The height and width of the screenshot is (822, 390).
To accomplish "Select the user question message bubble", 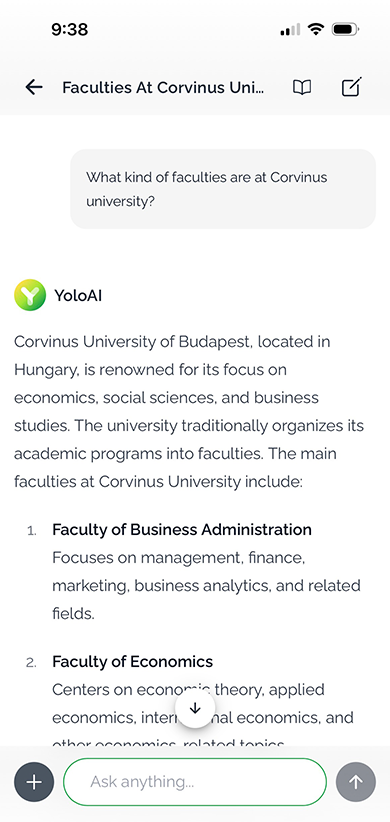I will click(223, 189).
